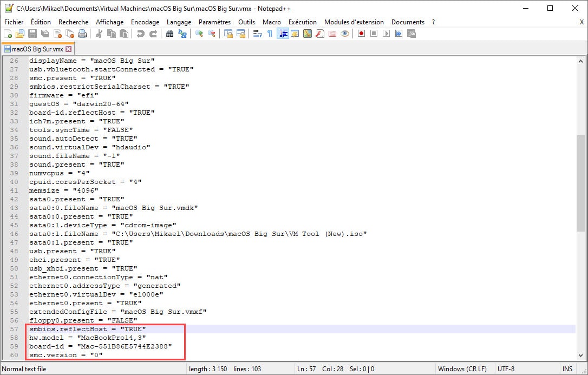Click the vertical scrollbar thumb
The image size is (588, 375).
pos(580,183)
